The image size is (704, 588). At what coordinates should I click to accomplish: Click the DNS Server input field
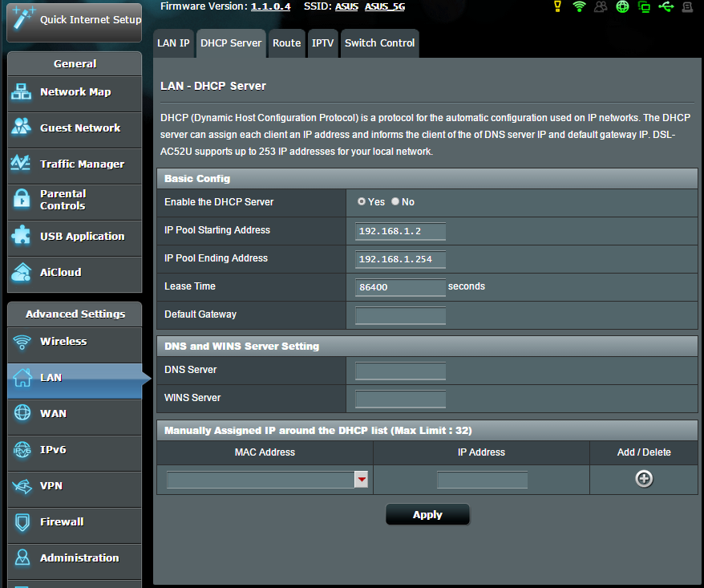pyautogui.click(x=400, y=371)
